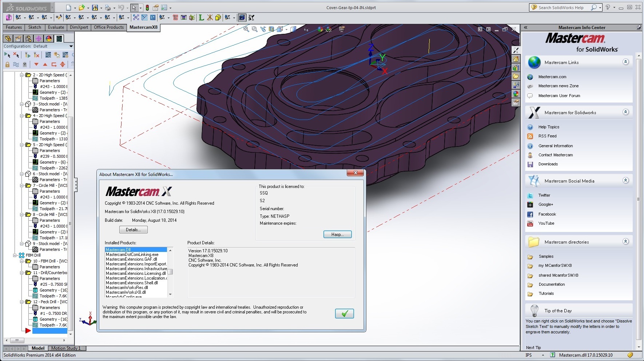Collapse operation 2 - 2D High Speed
Image resolution: width=644 pixels, height=361 pixels.
point(22,75)
